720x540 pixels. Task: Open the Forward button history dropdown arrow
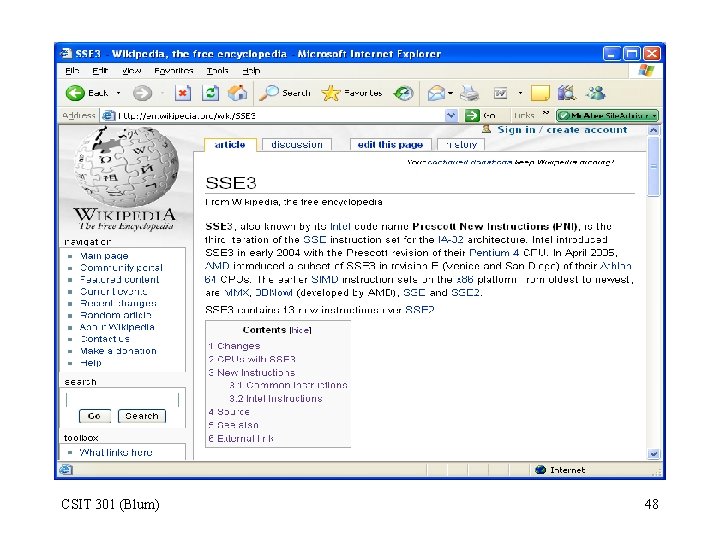(163, 93)
